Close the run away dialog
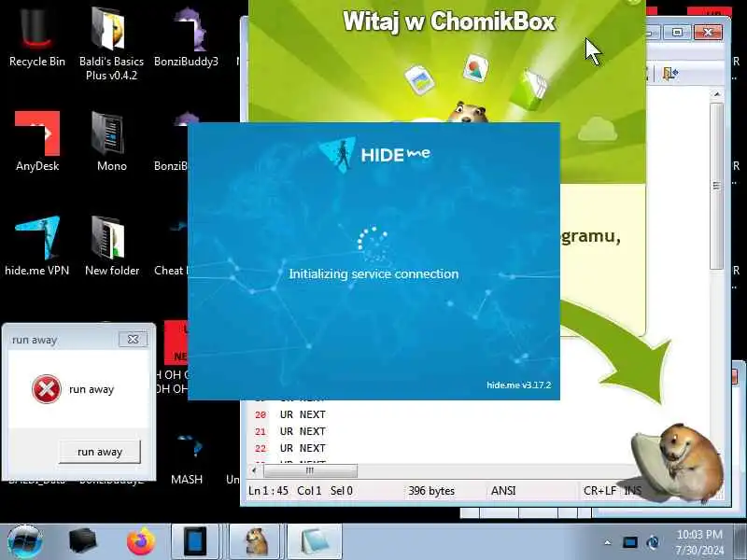The height and width of the screenshot is (560, 747). point(133,339)
